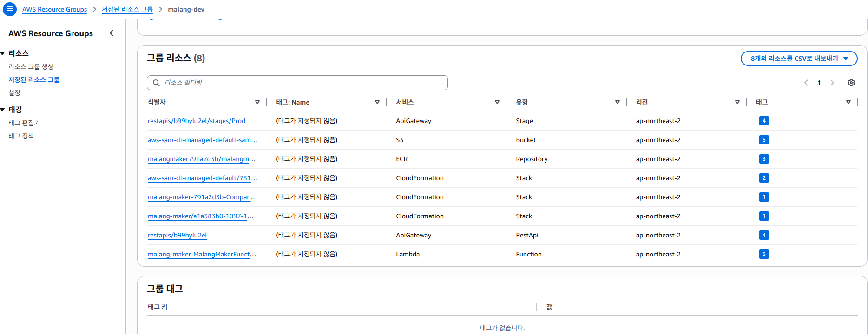Click the 태그 키 column header
Viewport: 868px width, 334px height.
pyautogui.click(x=158, y=307)
